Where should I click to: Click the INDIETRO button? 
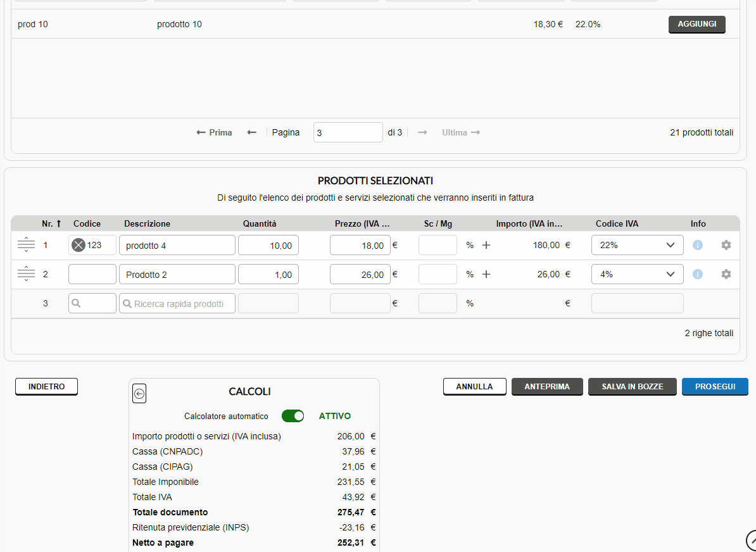click(x=46, y=387)
